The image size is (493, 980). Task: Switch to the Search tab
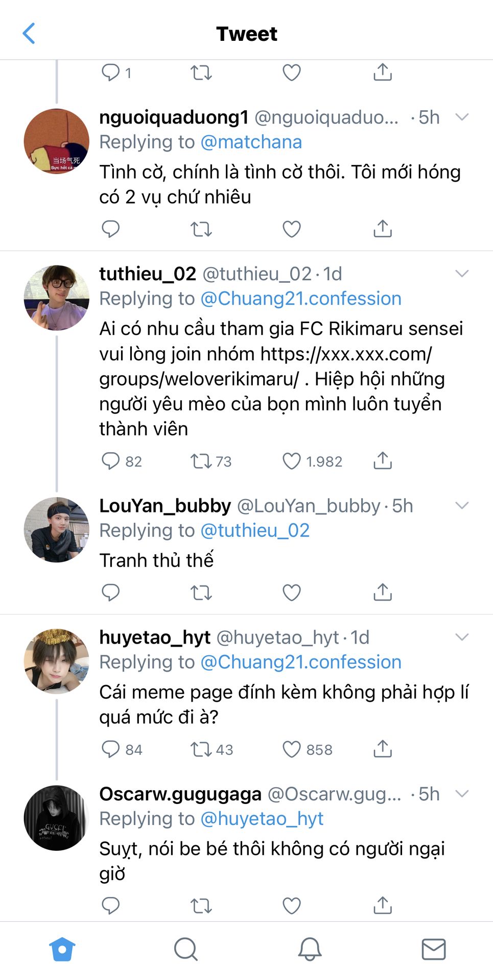click(185, 949)
